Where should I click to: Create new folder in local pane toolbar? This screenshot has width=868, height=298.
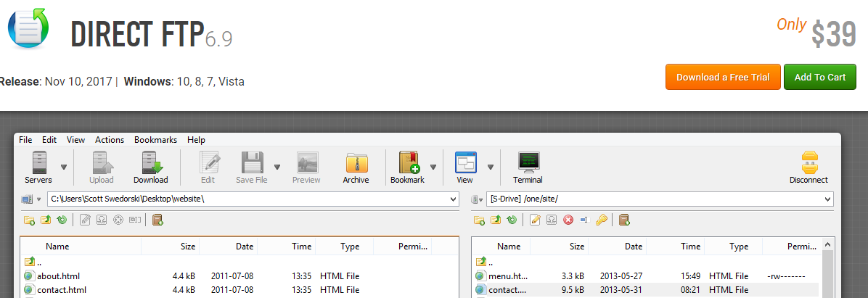click(29, 220)
